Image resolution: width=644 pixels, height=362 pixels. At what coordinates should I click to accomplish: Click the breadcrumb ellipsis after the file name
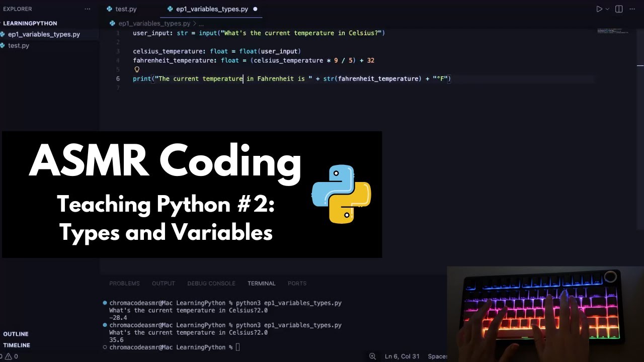(x=201, y=24)
